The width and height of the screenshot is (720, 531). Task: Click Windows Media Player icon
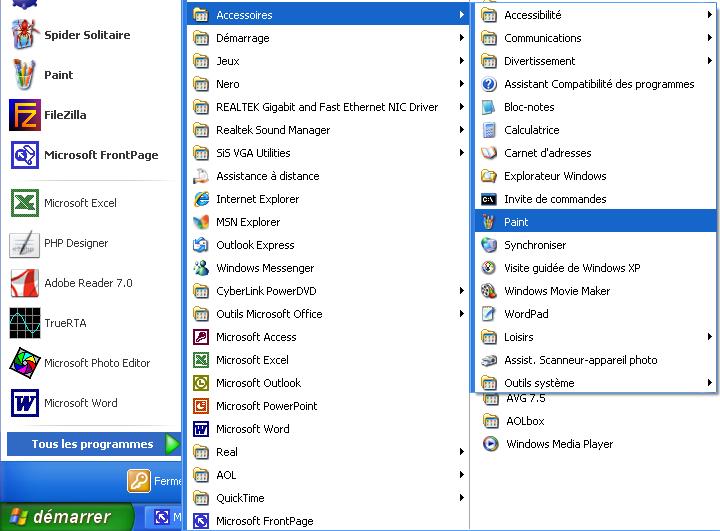point(490,444)
